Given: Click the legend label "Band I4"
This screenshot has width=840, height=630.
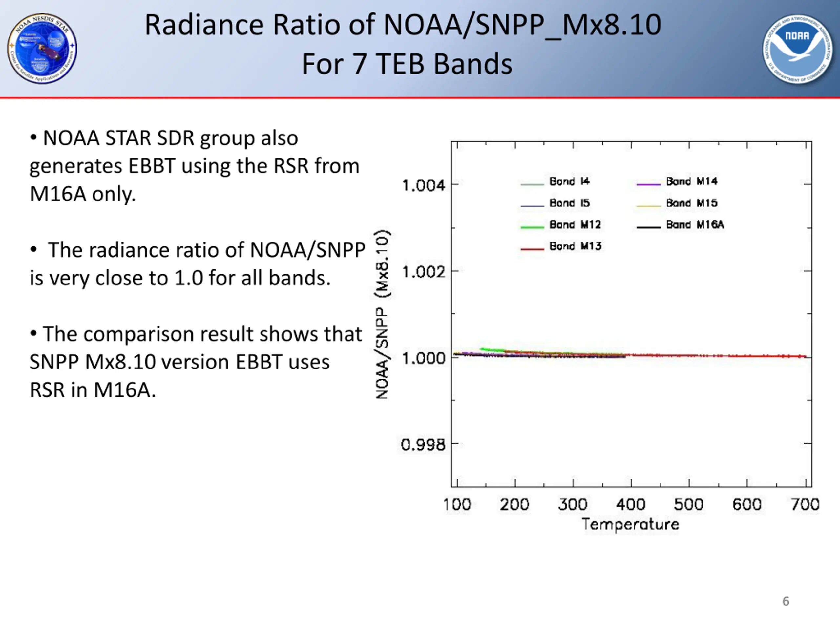Looking at the screenshot, I should coord(569,181).
